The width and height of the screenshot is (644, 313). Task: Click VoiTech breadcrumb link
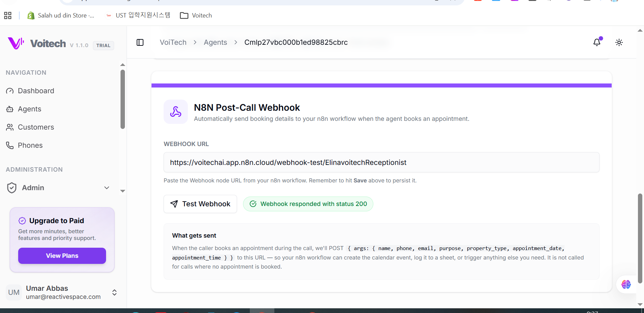173,42
